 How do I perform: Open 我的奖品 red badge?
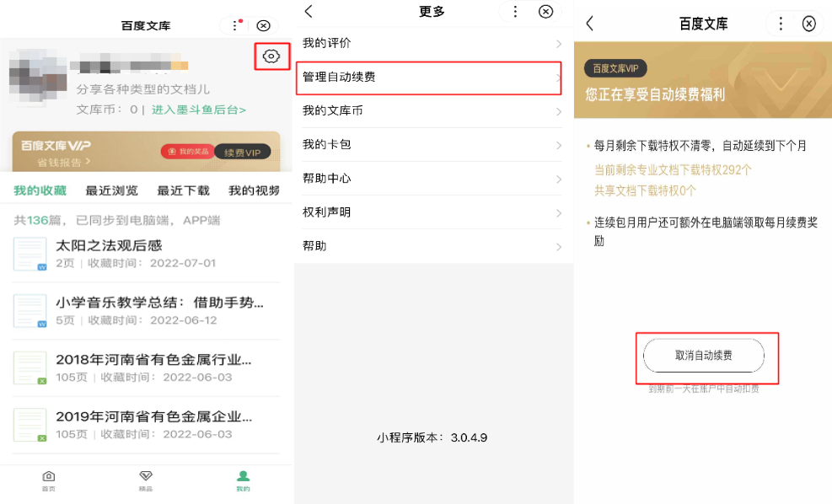188,152
